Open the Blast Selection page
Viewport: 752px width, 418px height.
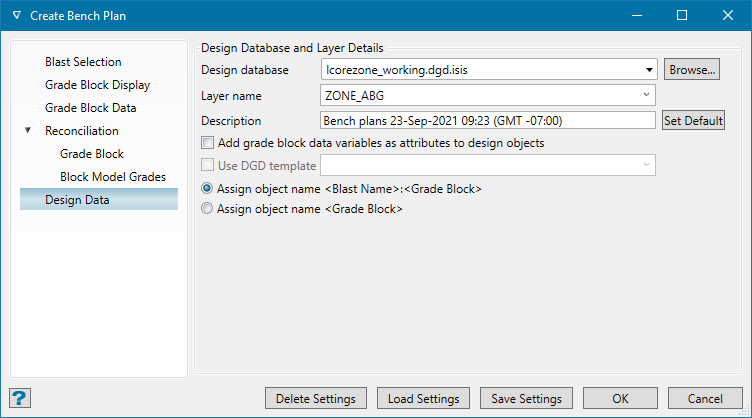(x=83, y=62)
